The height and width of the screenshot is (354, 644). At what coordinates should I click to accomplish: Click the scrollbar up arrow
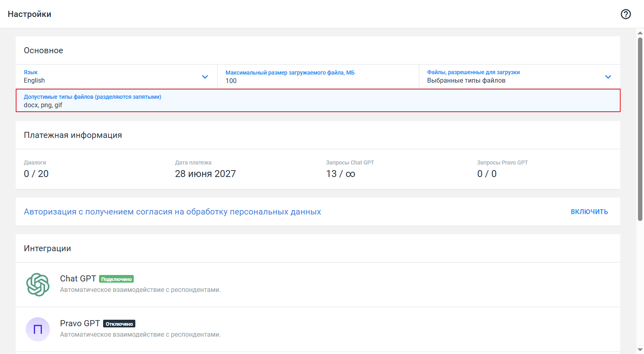coord(640,33)
